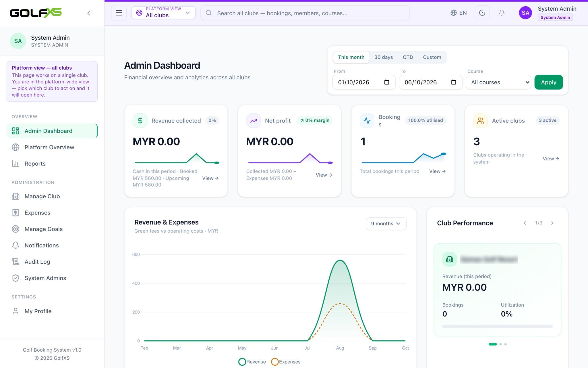Go to the next club performance card

[552, 223]
